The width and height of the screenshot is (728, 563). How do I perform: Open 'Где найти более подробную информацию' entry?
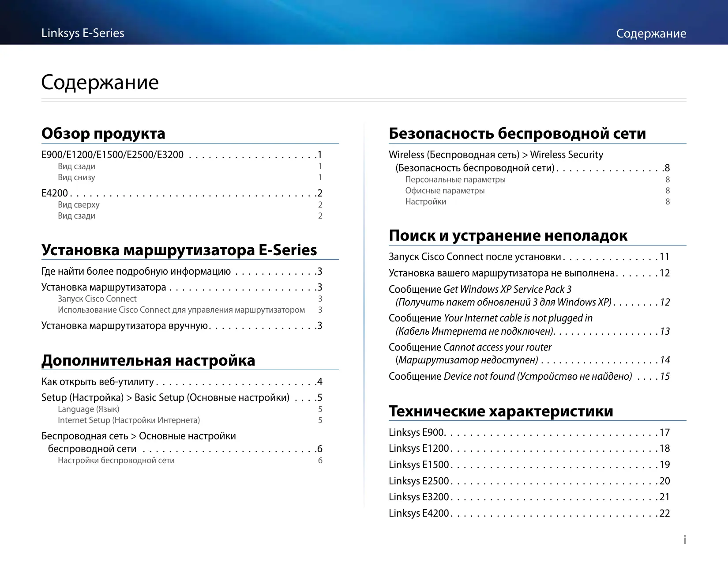point(136,272)
